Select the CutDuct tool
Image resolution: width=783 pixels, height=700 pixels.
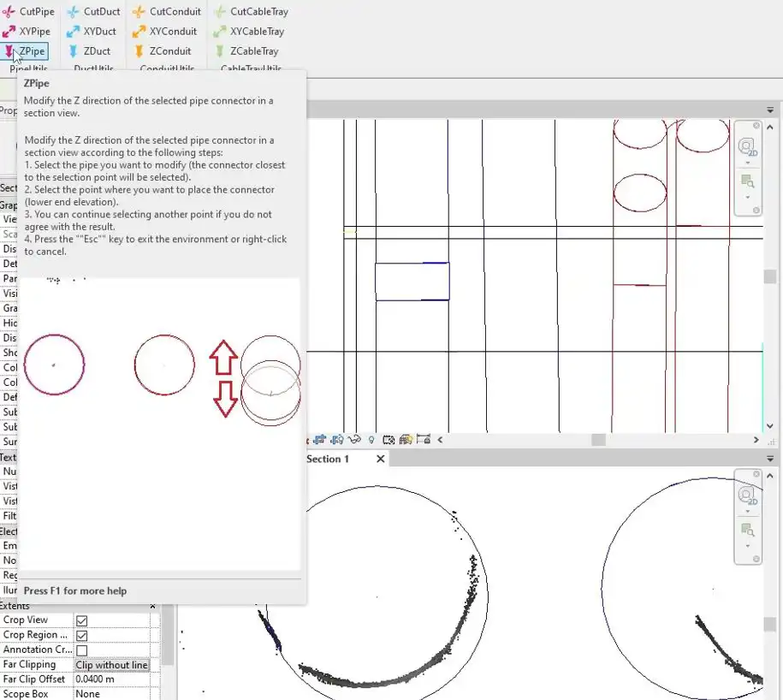(x=94, y=11)
